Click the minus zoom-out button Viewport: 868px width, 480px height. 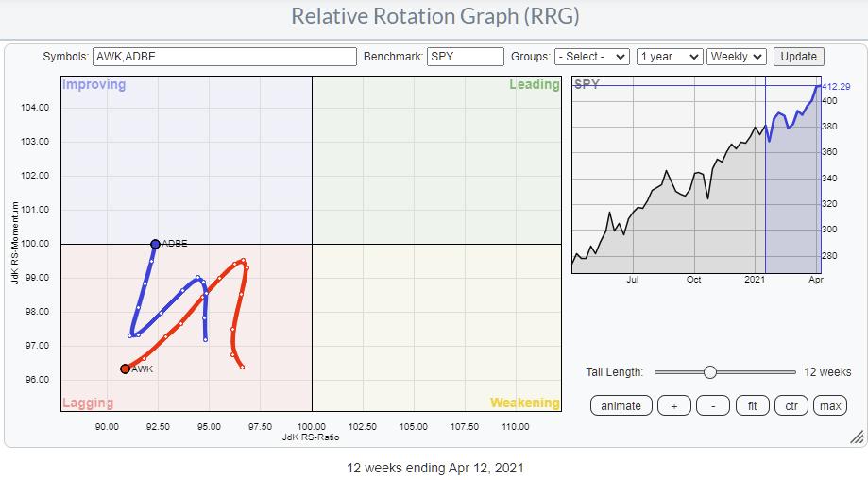(x=712, y=406)
